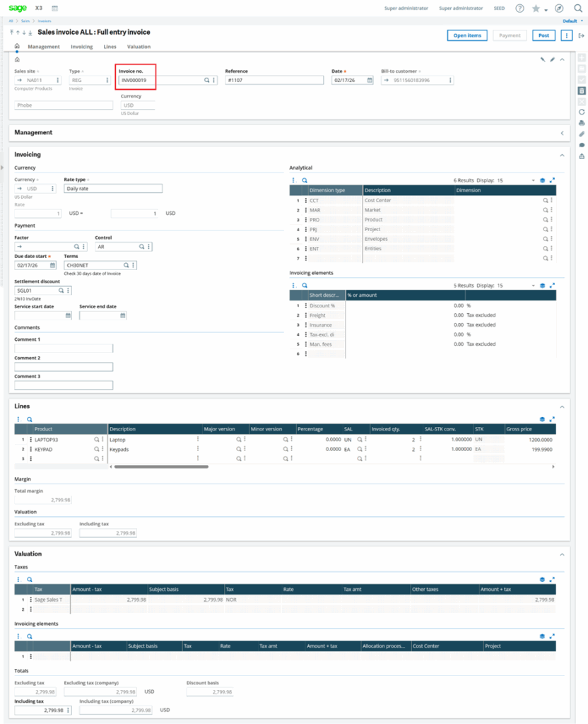
Task: Click into the Comment 1 field
Action: [x=64, y=349]
